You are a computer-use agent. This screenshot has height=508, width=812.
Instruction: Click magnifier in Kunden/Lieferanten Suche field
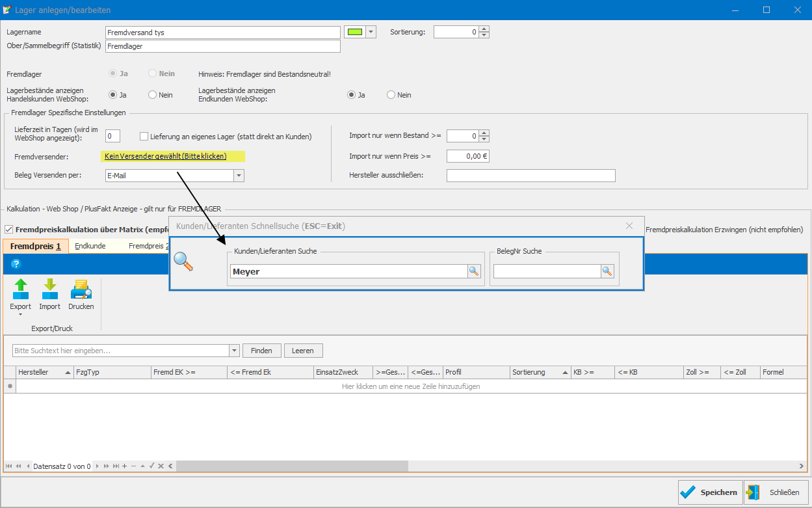pyautogui.click(x=475, y=271)
